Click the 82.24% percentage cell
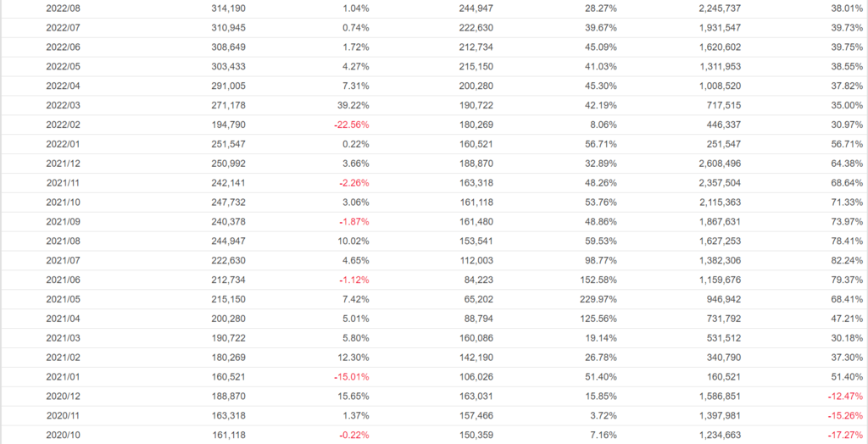Screen dimensions: 868x444 (x=844, y=260)
